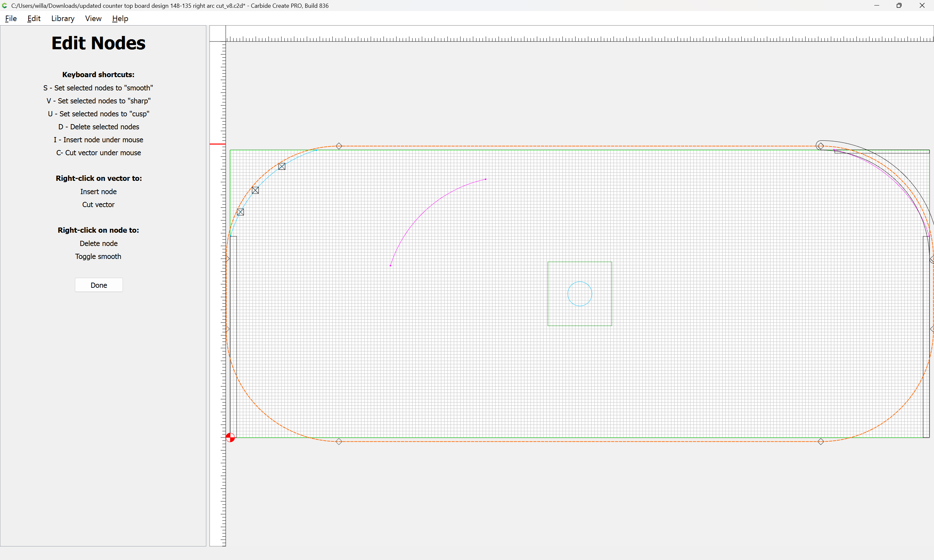Open the View menu

click(x=93, y=18)
